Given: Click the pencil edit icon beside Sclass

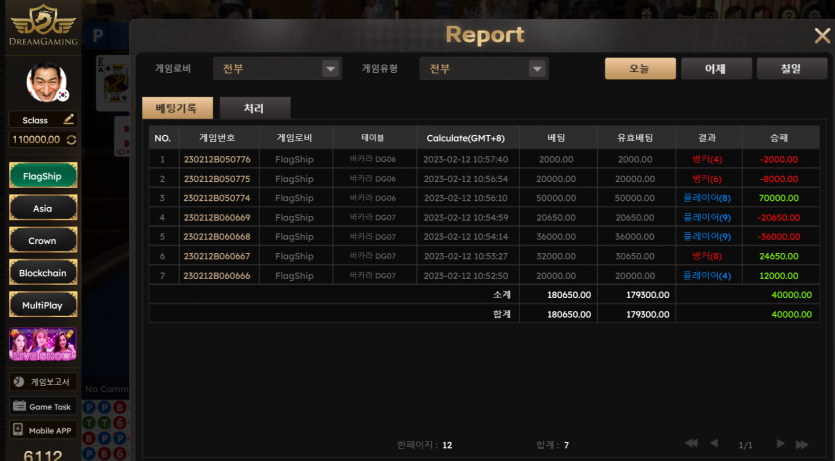Looking at the screenshot, I should (x=69, y=119).
